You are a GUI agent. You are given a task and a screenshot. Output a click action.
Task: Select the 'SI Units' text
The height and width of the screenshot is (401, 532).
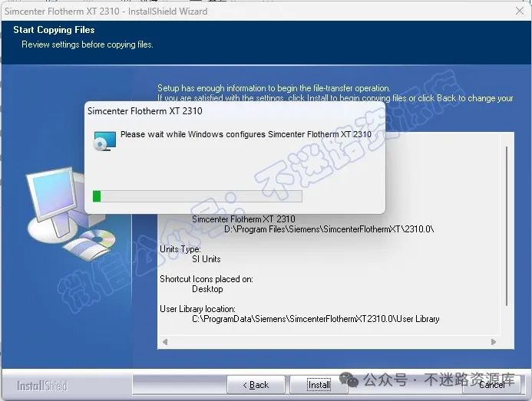point(207,259)
